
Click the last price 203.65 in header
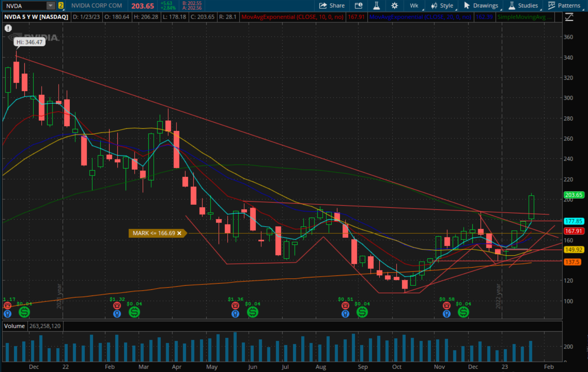(x=143, y=6)
